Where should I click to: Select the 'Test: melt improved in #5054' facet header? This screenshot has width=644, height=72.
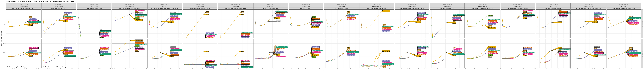click(x=341, y=8)
